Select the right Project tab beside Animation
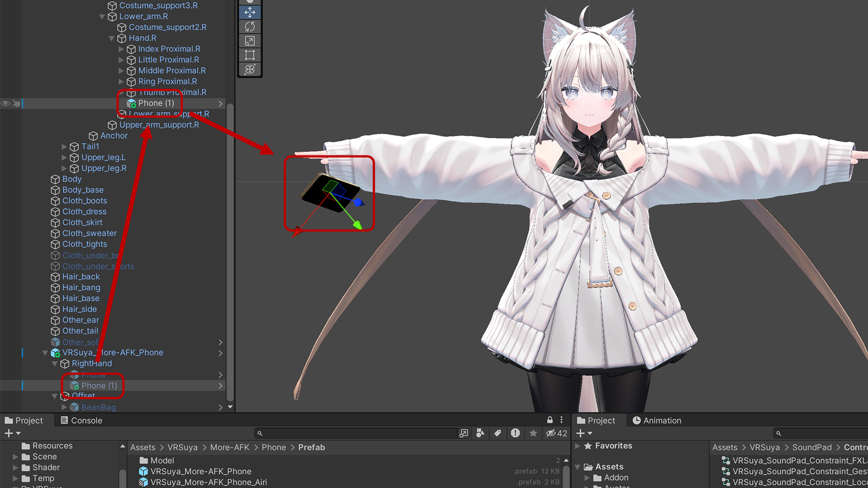Image resolution: width=868 pixels, height=488 pixels. pyautogui.click(x=596, y=420)
